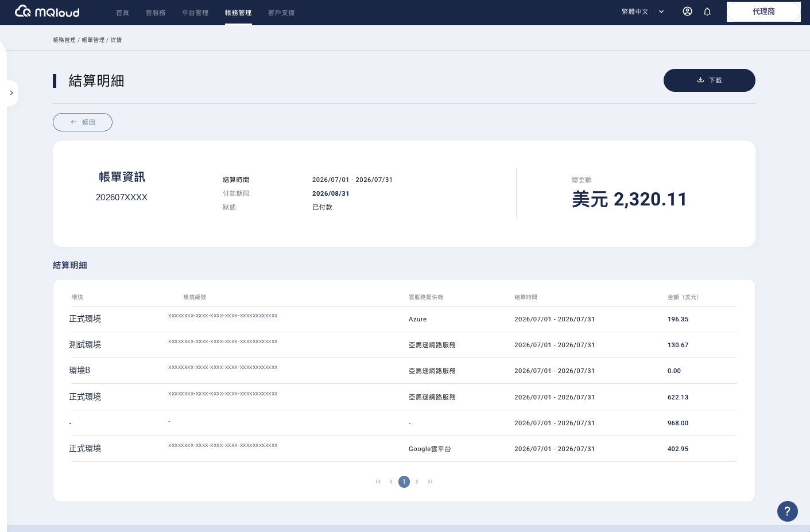Go to first page of pagination

(378, 481)
